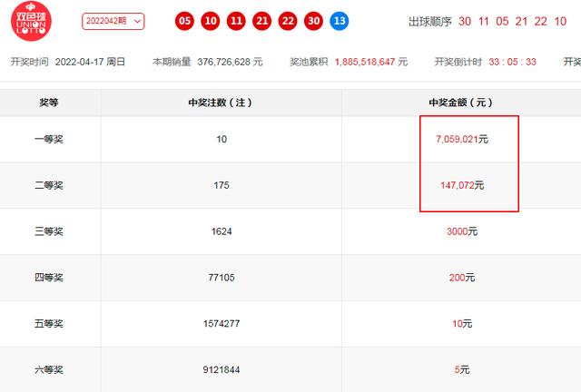Click countdown timer 33 : 05 : 33
Screen dimensions: 581x392
click(x=512, y=62)
